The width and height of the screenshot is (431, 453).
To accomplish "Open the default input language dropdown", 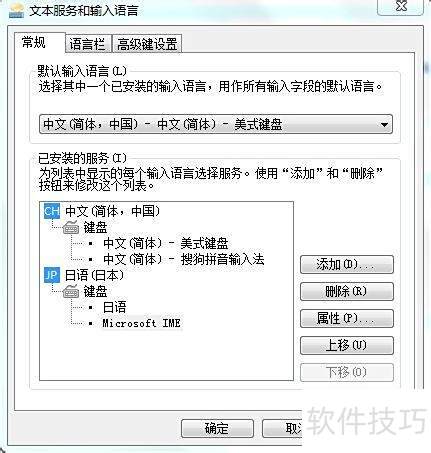I will click(x=216, y=125).
